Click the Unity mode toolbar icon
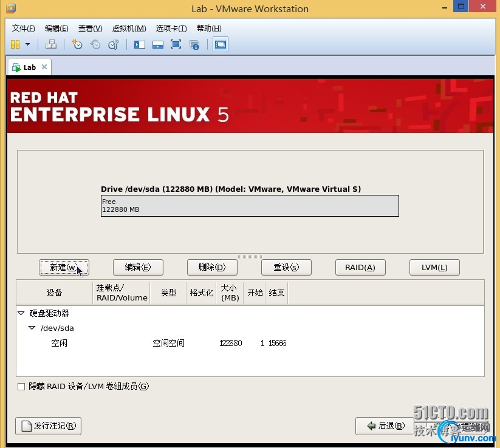This screenshot has height=448, width=500. click(x=194, y=44)
